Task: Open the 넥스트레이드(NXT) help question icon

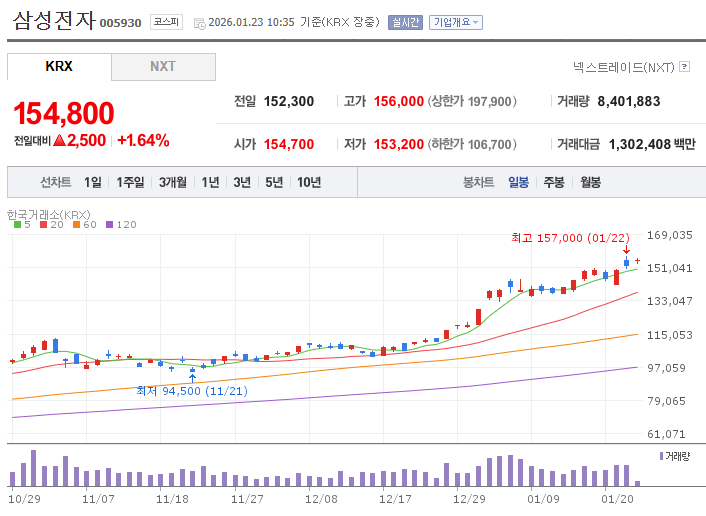Action: 684,67
